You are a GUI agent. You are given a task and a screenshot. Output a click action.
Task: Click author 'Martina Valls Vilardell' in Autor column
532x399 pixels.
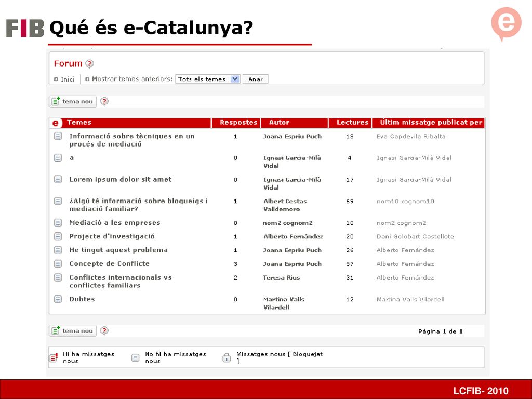[284, 303]
